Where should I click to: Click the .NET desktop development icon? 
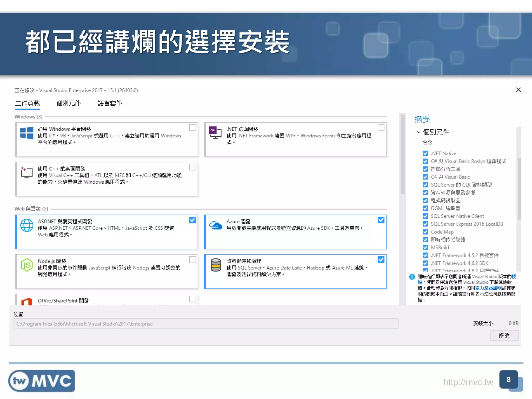coord(215,132)
